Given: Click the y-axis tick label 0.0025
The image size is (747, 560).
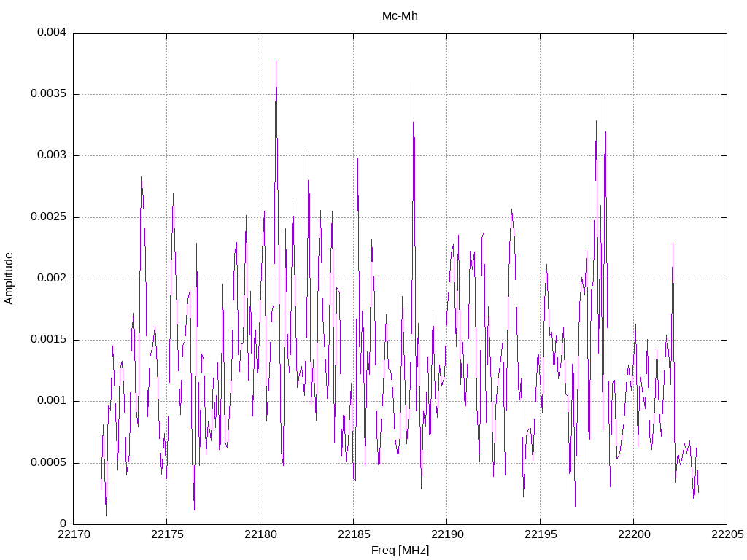Looking at the screenshot, I should [48, 217].
